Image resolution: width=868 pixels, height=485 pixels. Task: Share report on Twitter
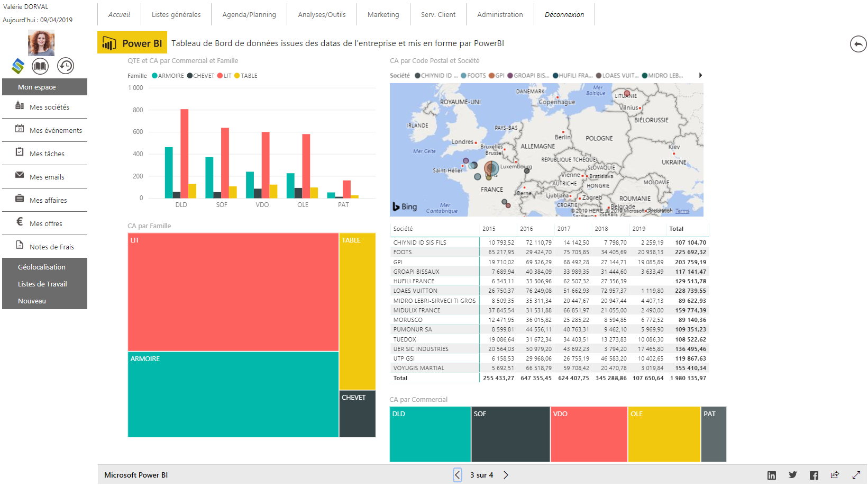(x=792, y=475)
